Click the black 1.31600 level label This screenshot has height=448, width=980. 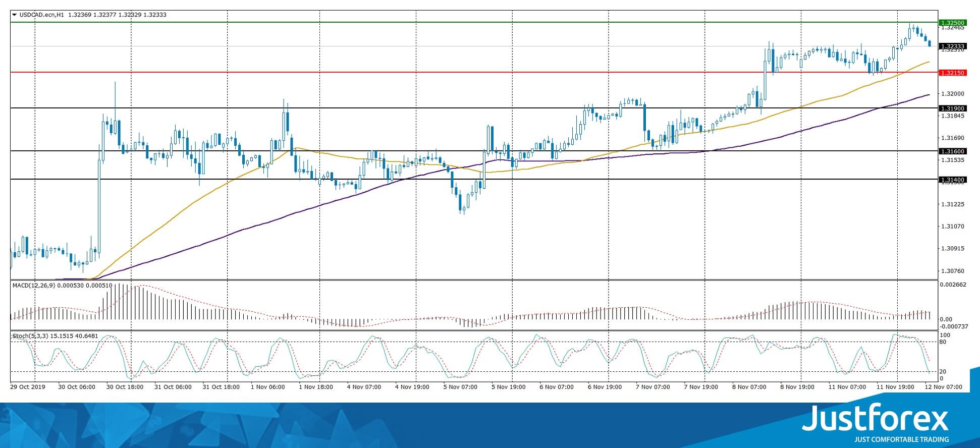[952, 151]
